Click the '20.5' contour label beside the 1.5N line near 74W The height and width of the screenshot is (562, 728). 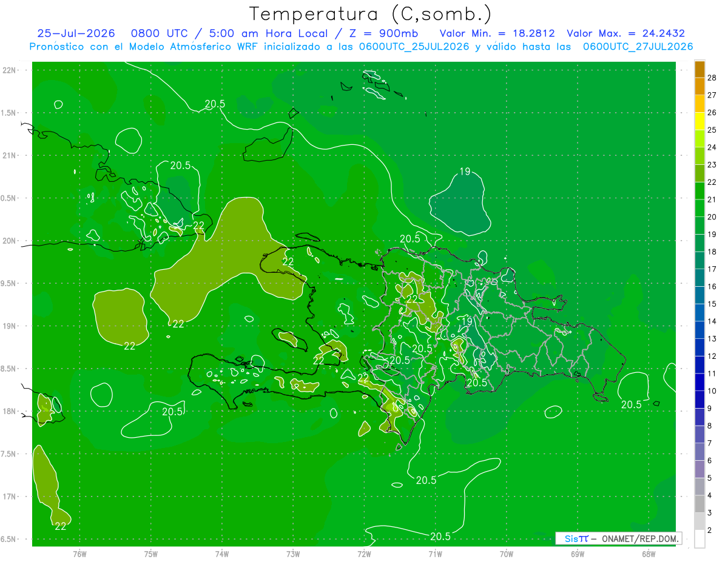coord(215,104)
